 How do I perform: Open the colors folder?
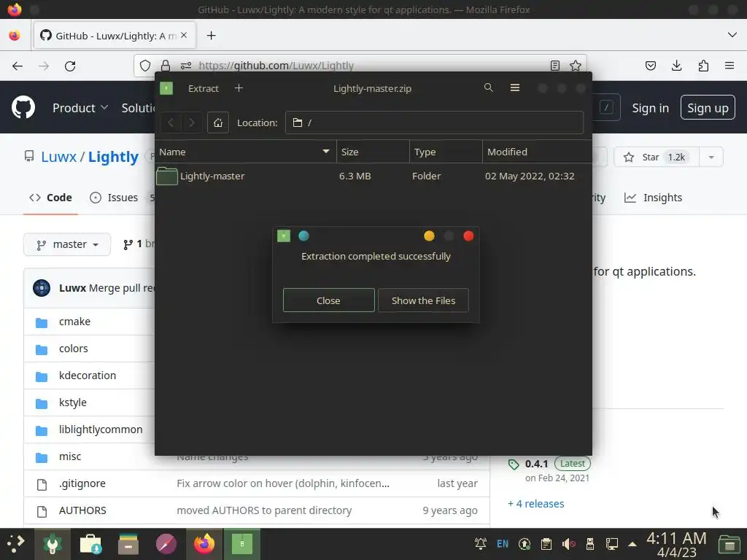pos(74,349)
